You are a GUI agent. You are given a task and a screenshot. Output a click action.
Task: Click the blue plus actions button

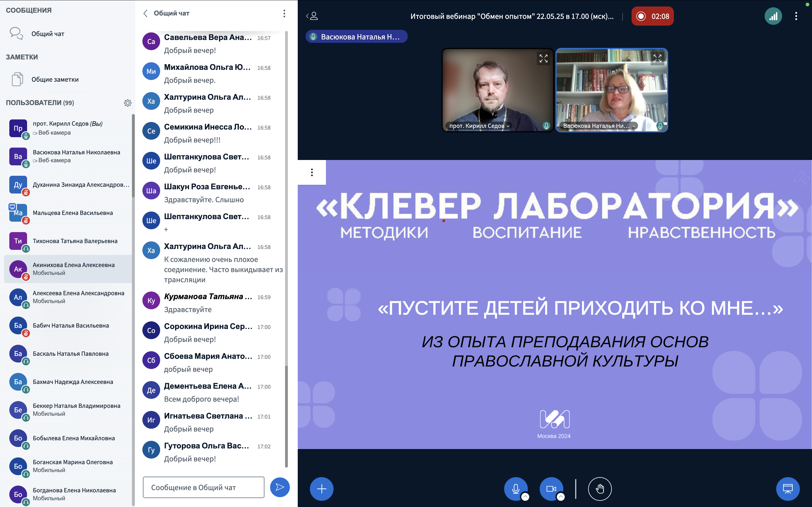click(321, 489)
